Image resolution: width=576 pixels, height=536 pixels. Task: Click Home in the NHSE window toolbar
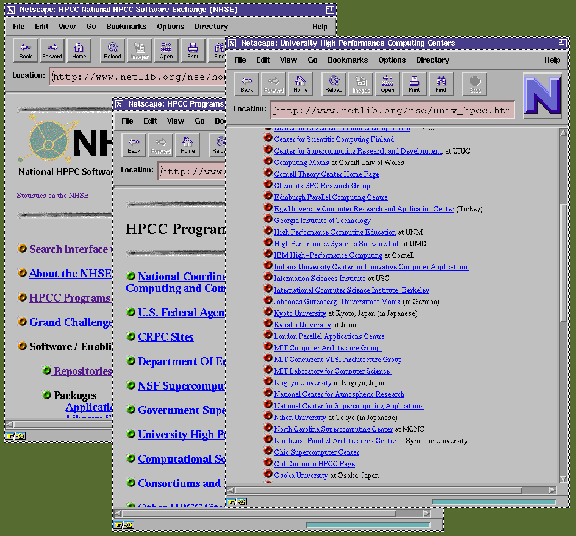(79, 50)
